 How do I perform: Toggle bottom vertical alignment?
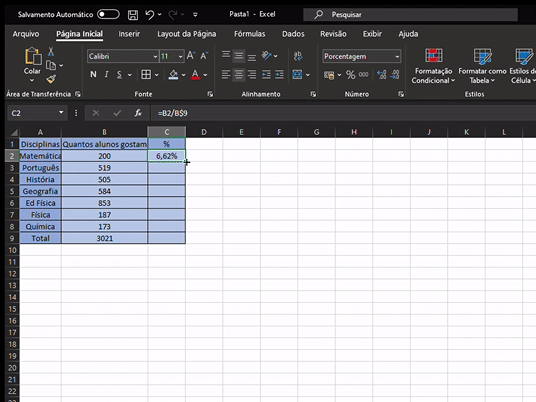point(252,56)
